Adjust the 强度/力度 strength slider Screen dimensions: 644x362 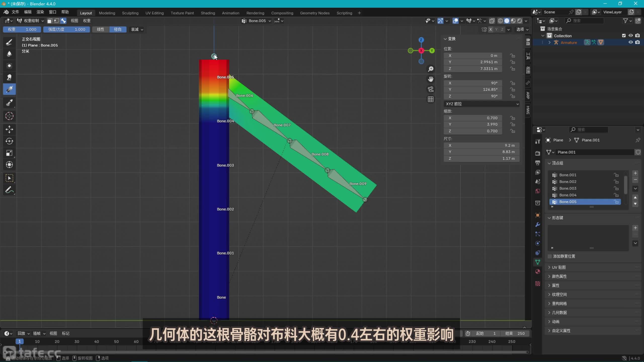tap(66, 29)
